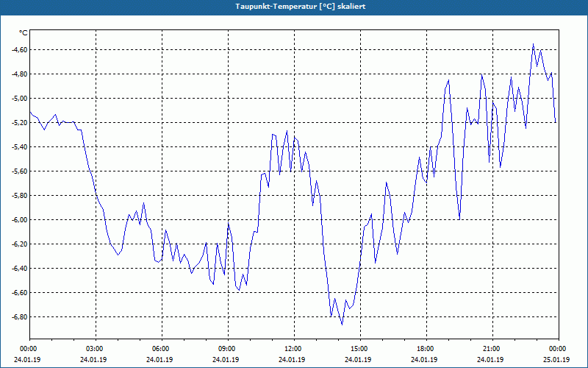Click the 03:00 time axis label
Image resolution: width=588 pixels, height=368 pixels.
[96, 349]
